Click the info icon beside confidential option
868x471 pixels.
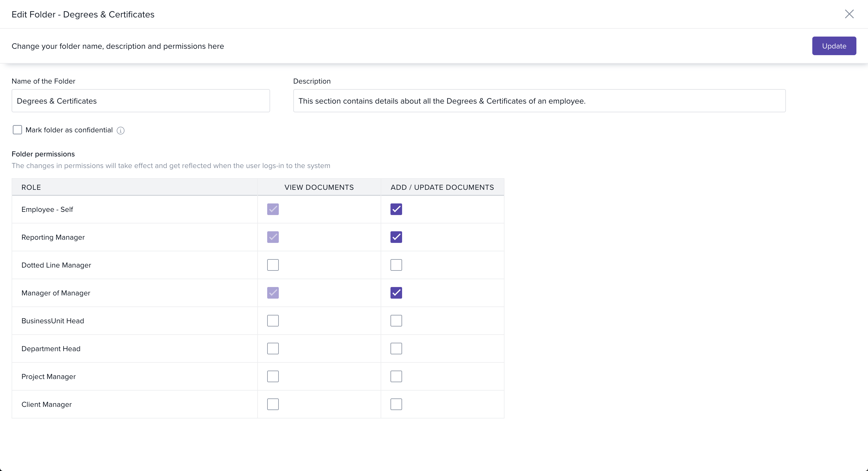click(120, 131)
